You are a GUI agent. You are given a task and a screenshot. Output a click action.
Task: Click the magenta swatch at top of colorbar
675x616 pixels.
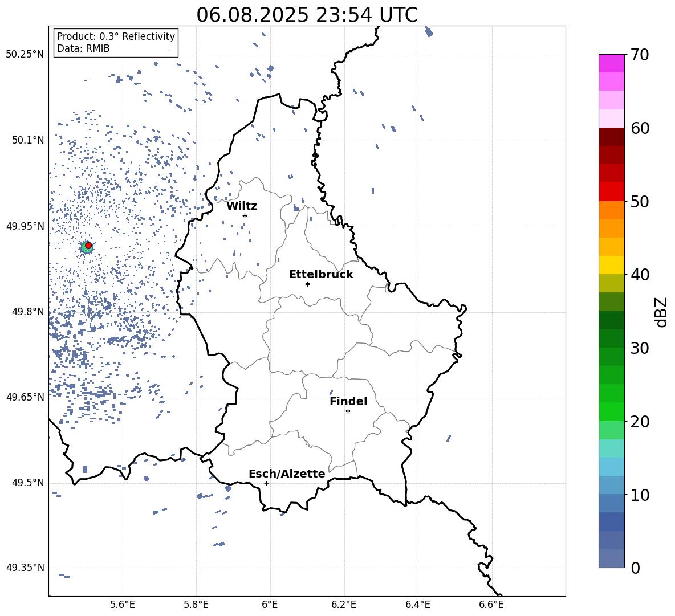(611, 64)
